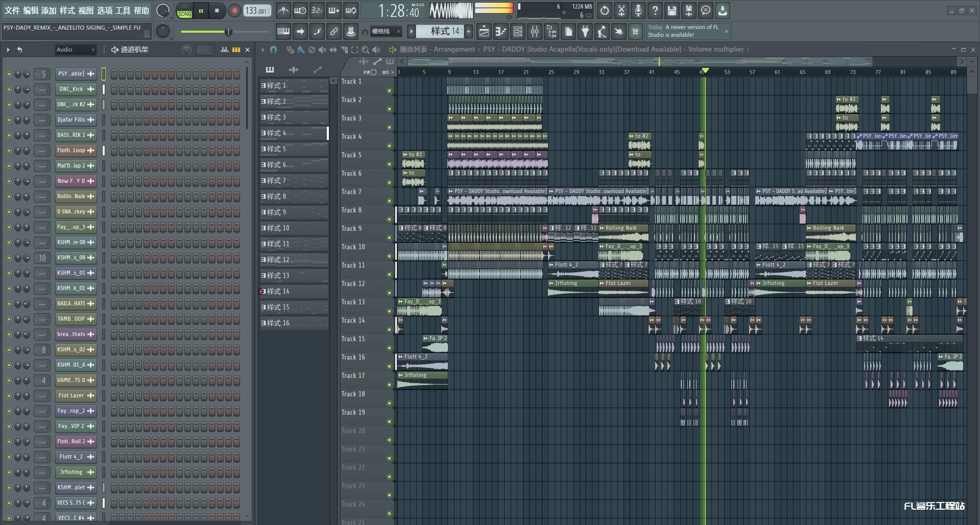Enable wait for input before playing
The height and width of the screenshot is (525, 980).
[x=300, y=10]
